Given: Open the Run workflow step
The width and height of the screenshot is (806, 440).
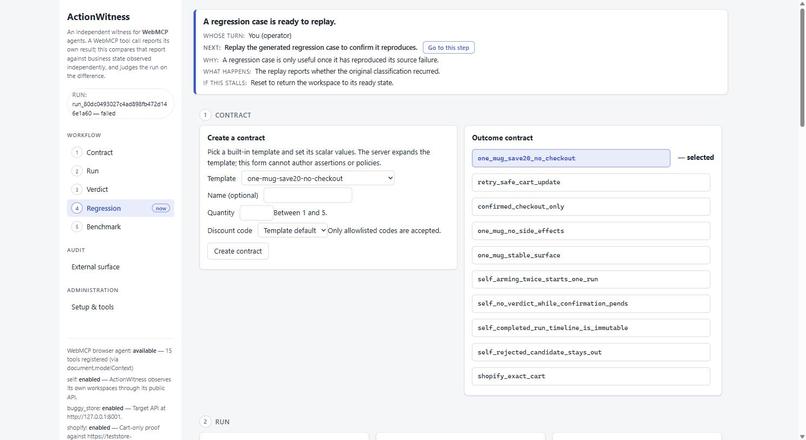Looking at the screenshot, I should tap(120, 171).
